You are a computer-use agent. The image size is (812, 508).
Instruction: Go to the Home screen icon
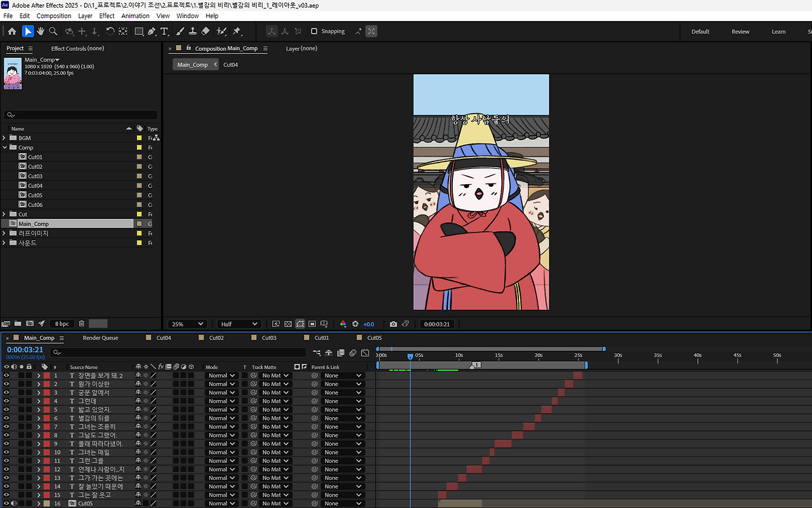(x=11, y=31)
